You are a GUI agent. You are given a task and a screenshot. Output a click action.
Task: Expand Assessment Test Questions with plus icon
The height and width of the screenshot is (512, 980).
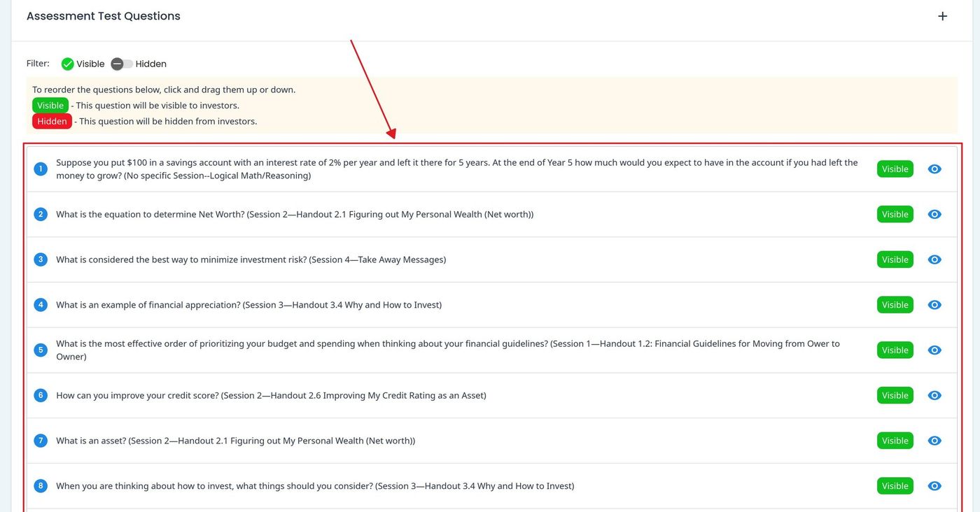(x=942, y=16)
